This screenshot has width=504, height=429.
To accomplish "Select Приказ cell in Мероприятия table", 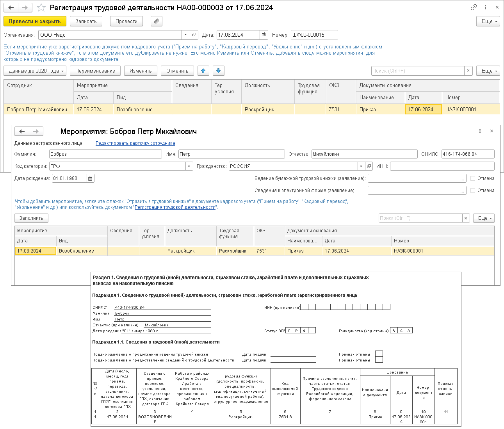I will pyautogui.click(x=303, y=251).
